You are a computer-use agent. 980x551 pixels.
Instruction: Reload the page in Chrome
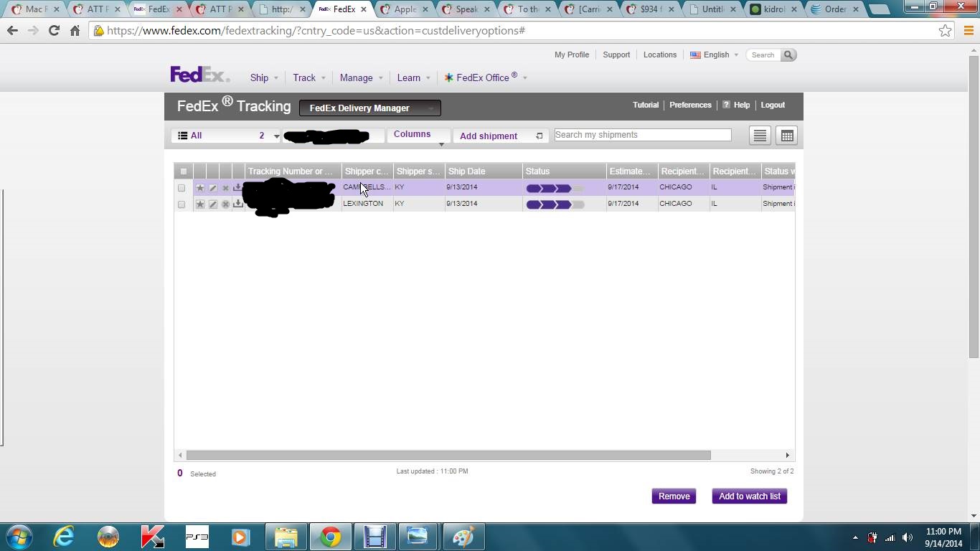pos(54,31)
